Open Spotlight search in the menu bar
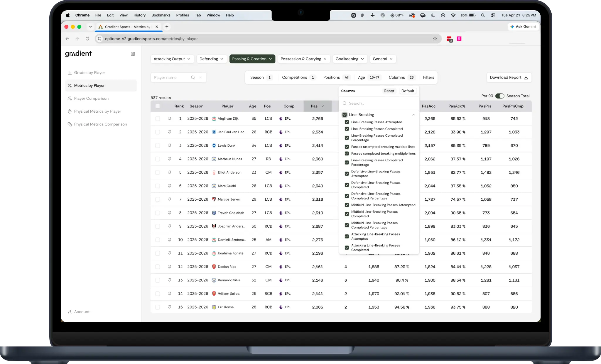 pos(483,15)
